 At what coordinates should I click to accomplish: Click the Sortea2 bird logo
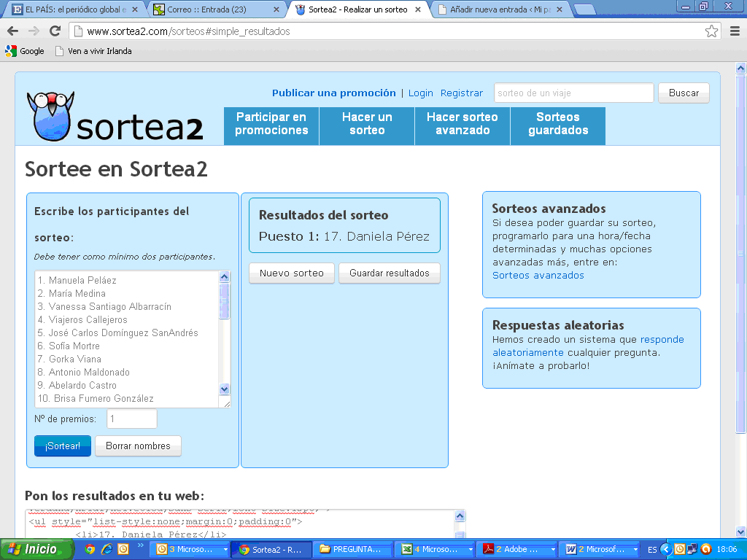coord(50,115)
